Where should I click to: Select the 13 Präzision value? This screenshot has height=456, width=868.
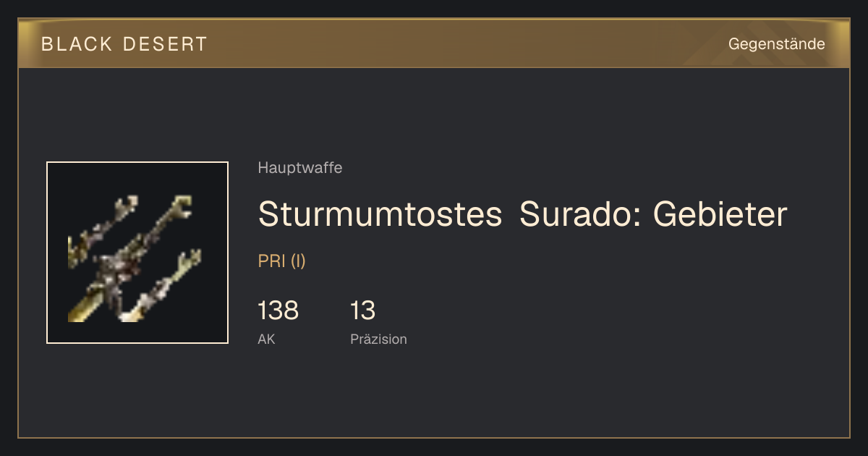pos(363,311)
